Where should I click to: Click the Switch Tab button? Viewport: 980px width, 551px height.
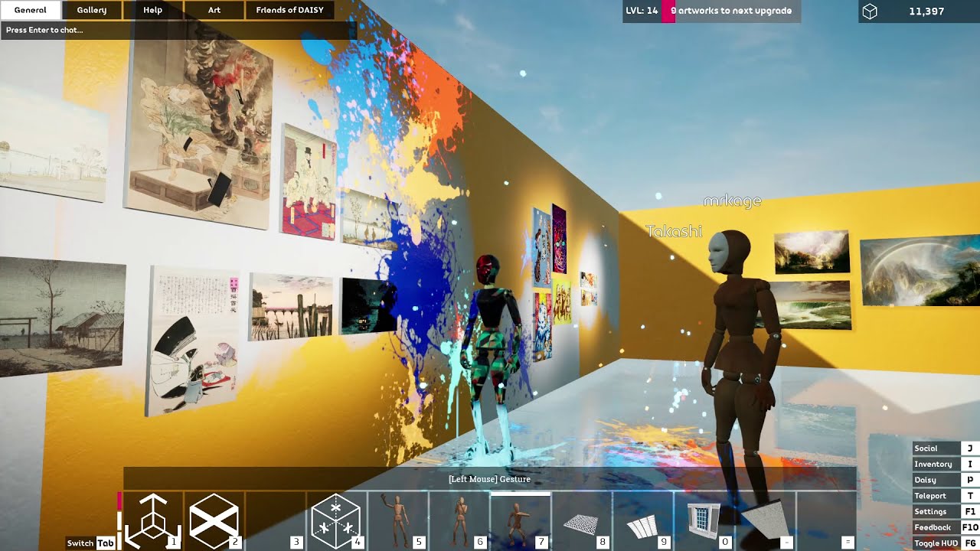[90, 543]
